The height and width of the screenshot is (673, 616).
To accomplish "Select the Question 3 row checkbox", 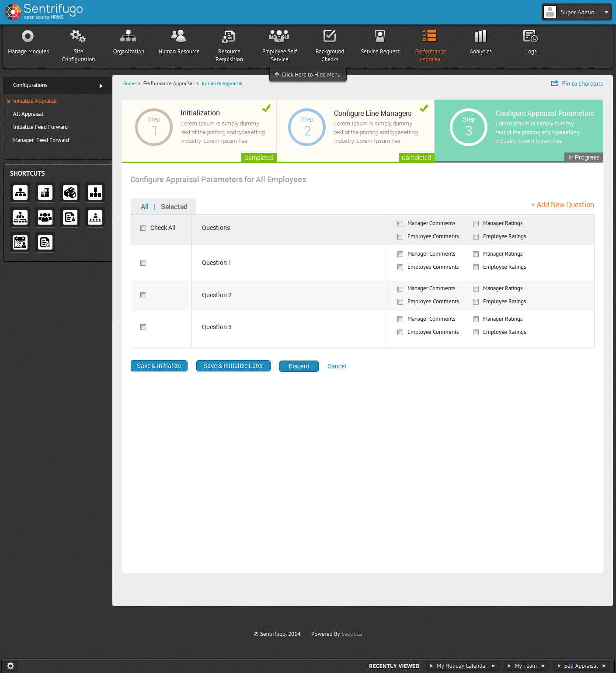I will pyautogui.click(x=143, y=327).
